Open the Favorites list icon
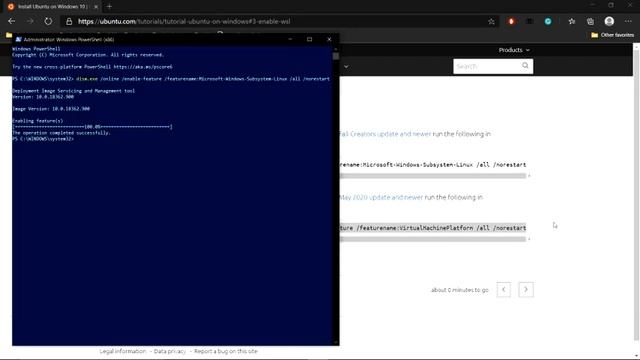Viewport: 640px width, 360px height. click(572, 21)
